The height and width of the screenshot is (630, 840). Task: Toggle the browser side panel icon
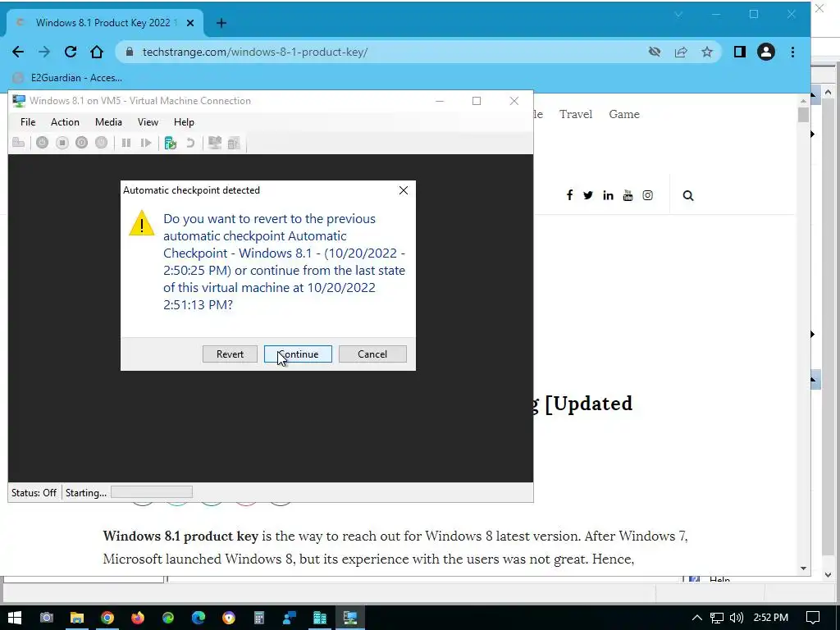tap(740, 52)
